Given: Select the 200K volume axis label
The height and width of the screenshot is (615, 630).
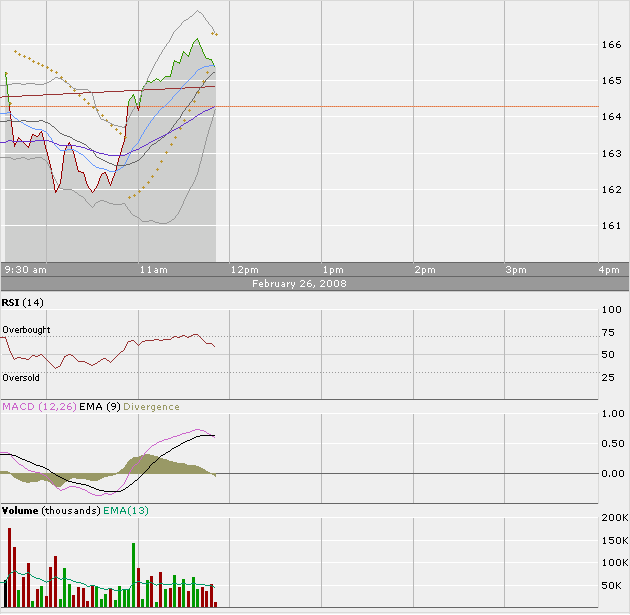Looking at the screenshot, I should coord(612,520).
